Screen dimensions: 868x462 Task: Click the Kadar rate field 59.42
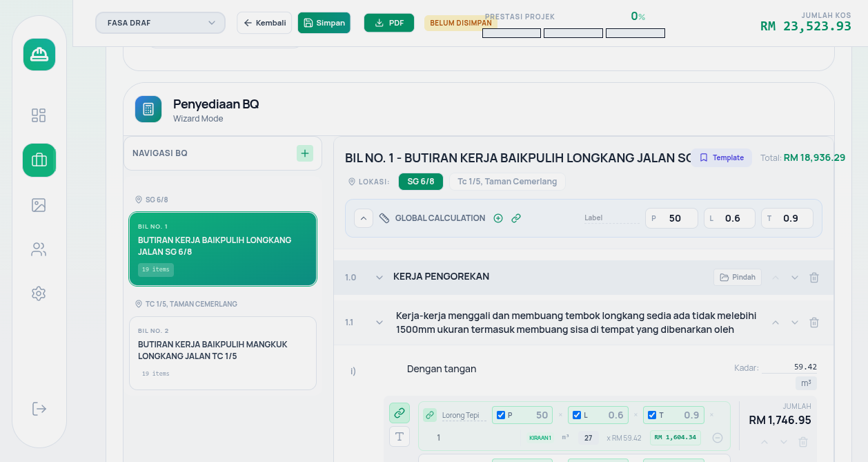point(789,367)
